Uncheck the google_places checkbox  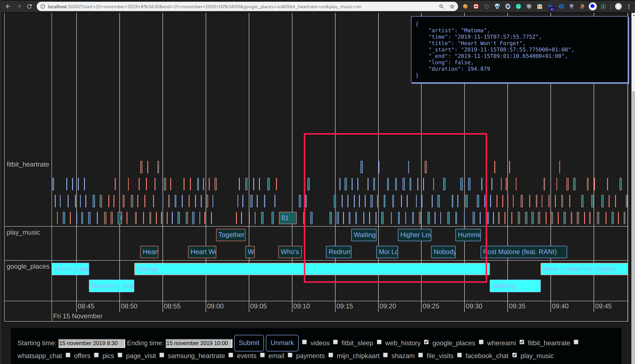click(x=426, y=342)
